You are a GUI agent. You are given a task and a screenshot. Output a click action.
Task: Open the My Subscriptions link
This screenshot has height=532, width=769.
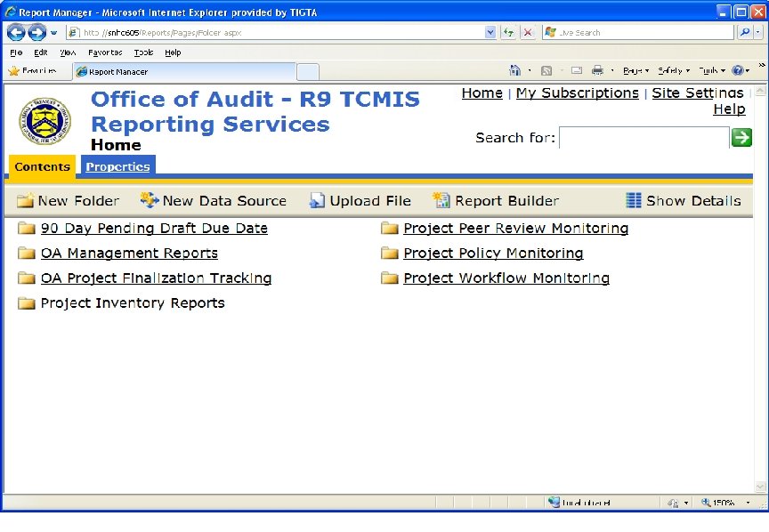578,93
